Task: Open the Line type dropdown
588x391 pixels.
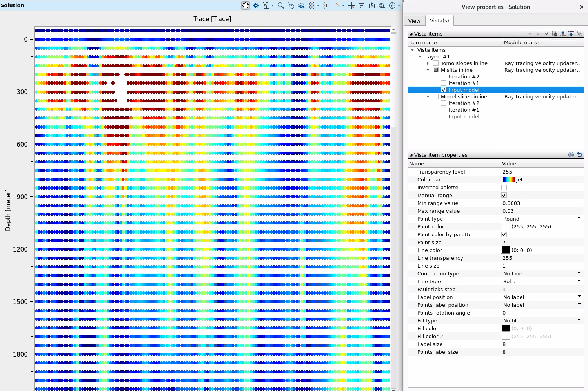Action: tap(542, 281)
